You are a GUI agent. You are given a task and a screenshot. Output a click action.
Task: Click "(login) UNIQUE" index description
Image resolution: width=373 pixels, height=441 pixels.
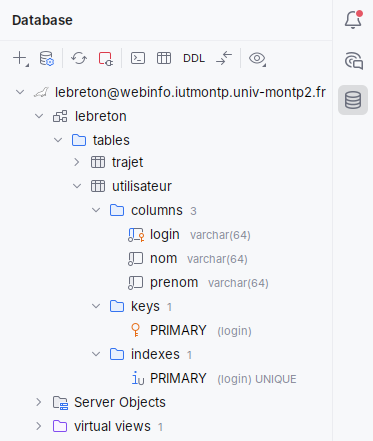[257, 379]
